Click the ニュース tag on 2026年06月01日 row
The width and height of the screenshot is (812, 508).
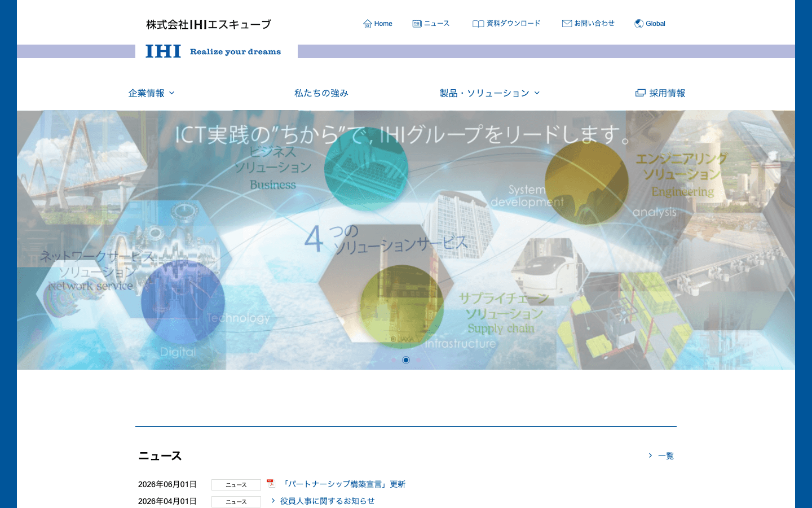236,485
